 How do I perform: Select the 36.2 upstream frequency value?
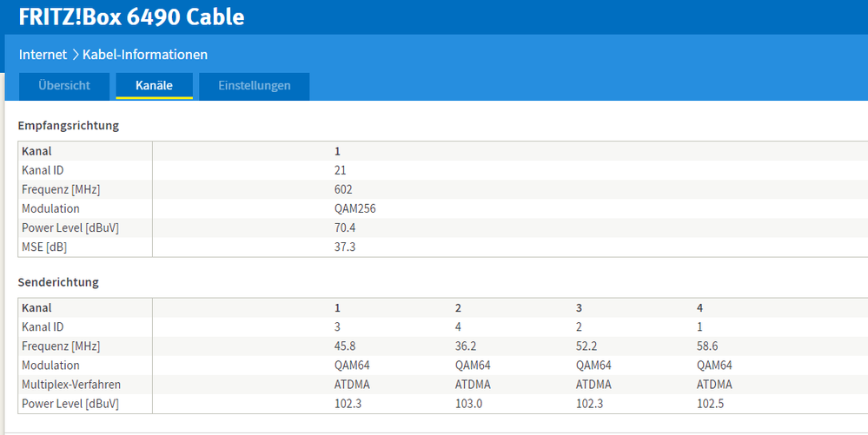pos(466,346)
